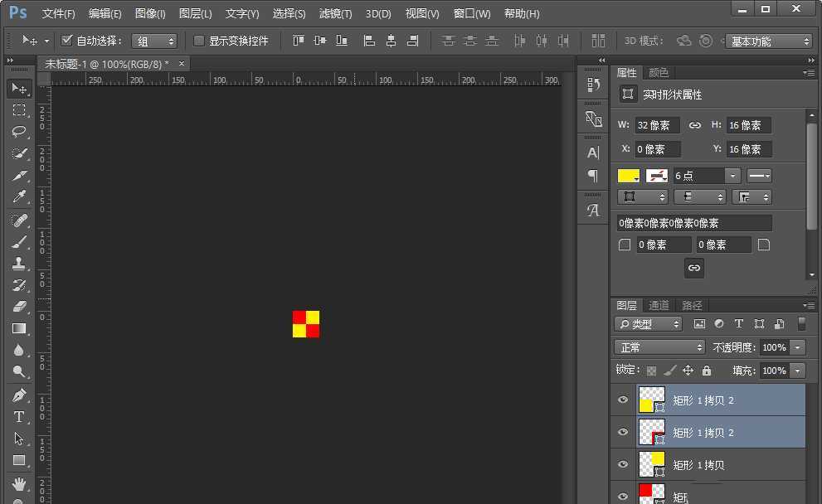Image resolution: width=822 pixels, height=504 pixels.
Task: Select the Lasso tool
Action: coord(19,132)
